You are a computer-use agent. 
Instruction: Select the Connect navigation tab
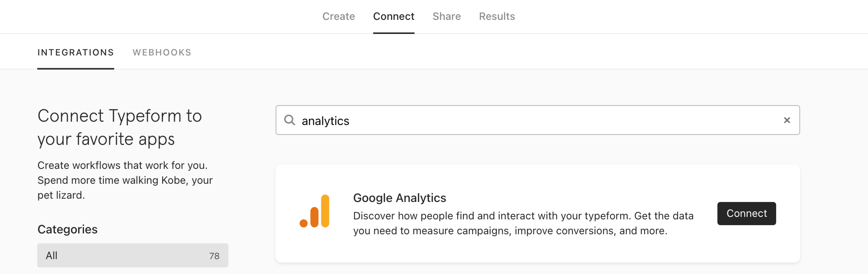[x=394, y=16]
